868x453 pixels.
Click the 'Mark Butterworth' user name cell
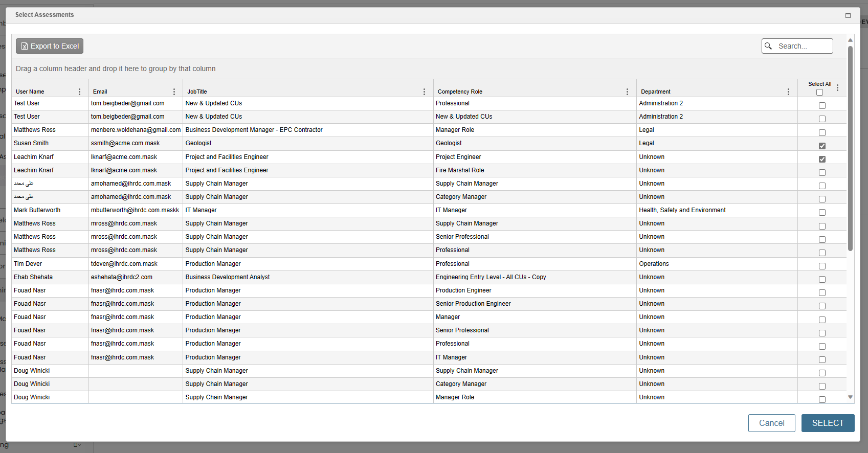tap(50, 210)
